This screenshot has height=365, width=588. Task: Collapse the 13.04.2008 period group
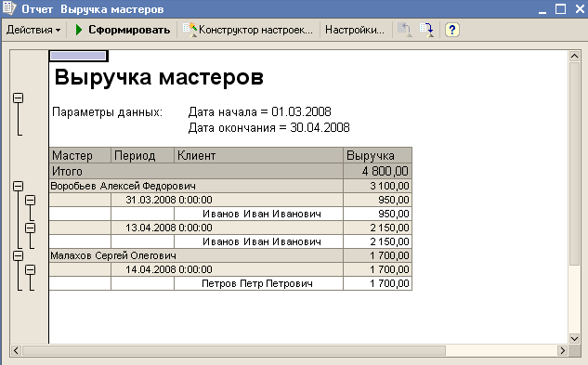(31, 228)
